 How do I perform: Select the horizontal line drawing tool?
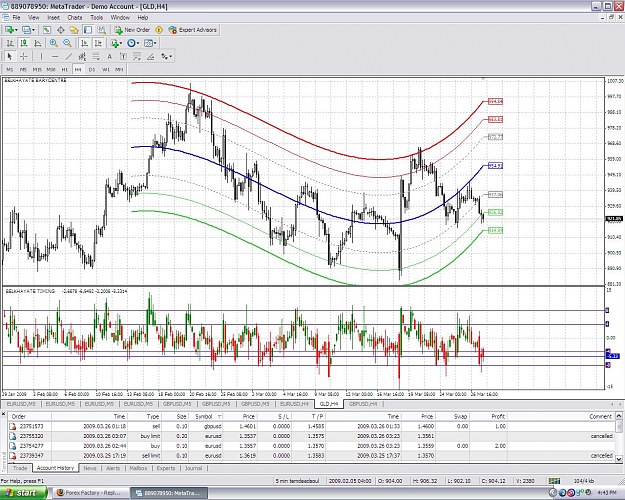(x=55, y=56)
